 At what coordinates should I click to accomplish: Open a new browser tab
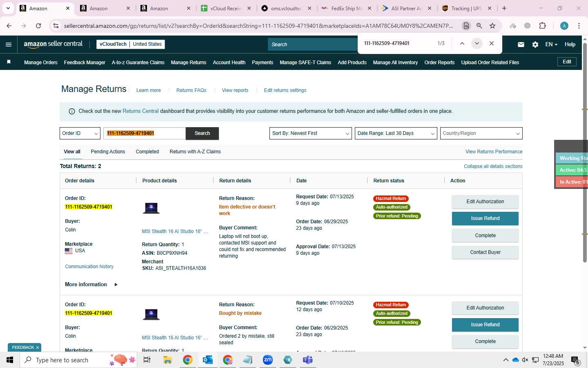click(x=504, y=8)
